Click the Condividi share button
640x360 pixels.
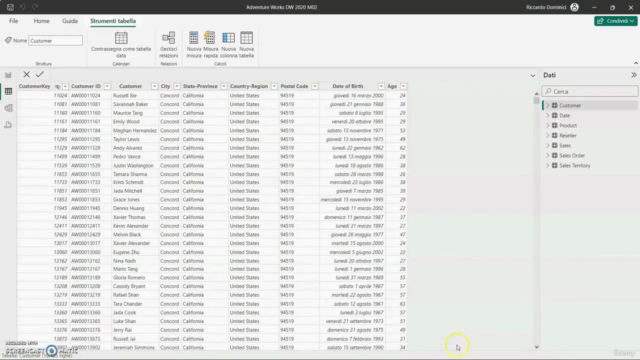point(616,21)
